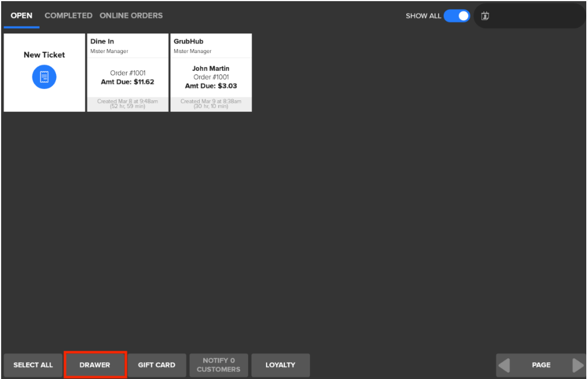Select the OPEN tab

21,16
